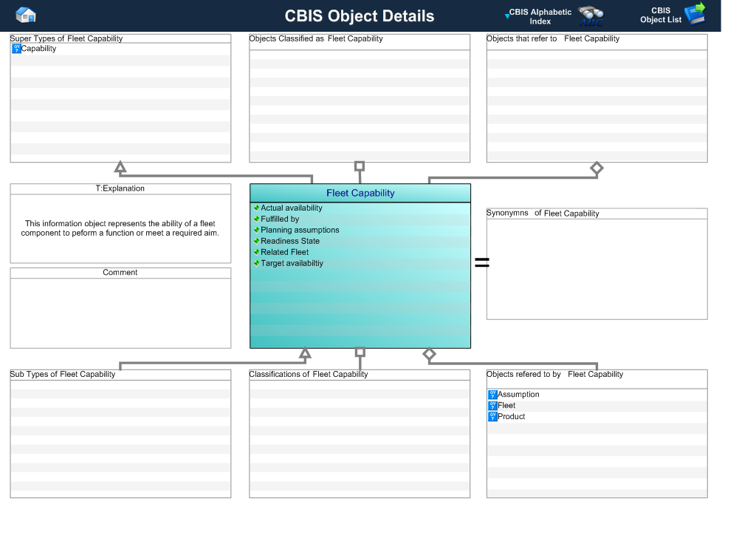The width and height of the screenshot is (756, 535).
Task: Click the explanation text about fleet component
Action: tap(120, 228)
